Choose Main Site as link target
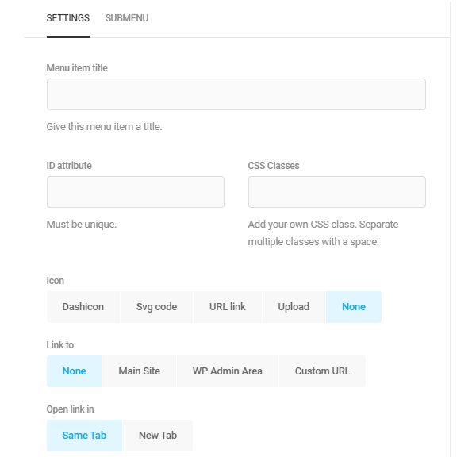This screenshot has height=457, width=476. 140,371
